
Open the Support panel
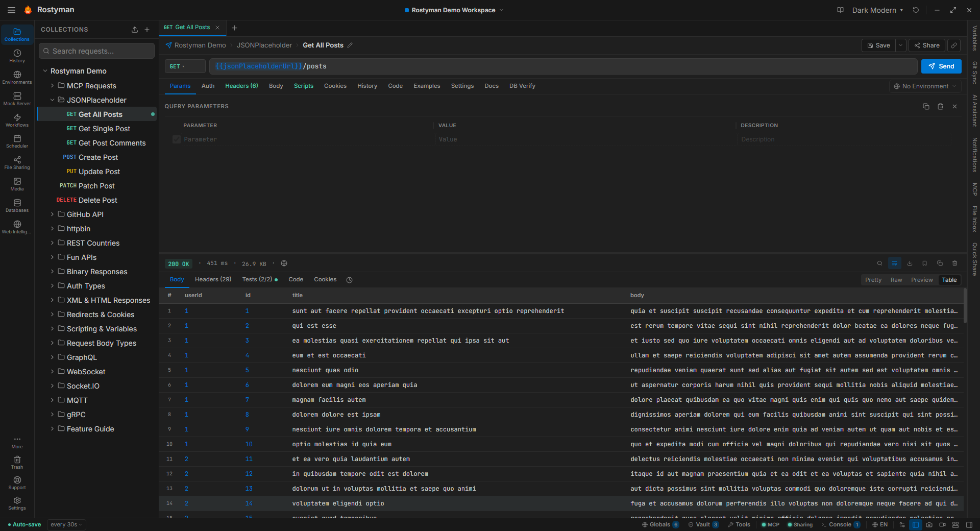point(17,483)
